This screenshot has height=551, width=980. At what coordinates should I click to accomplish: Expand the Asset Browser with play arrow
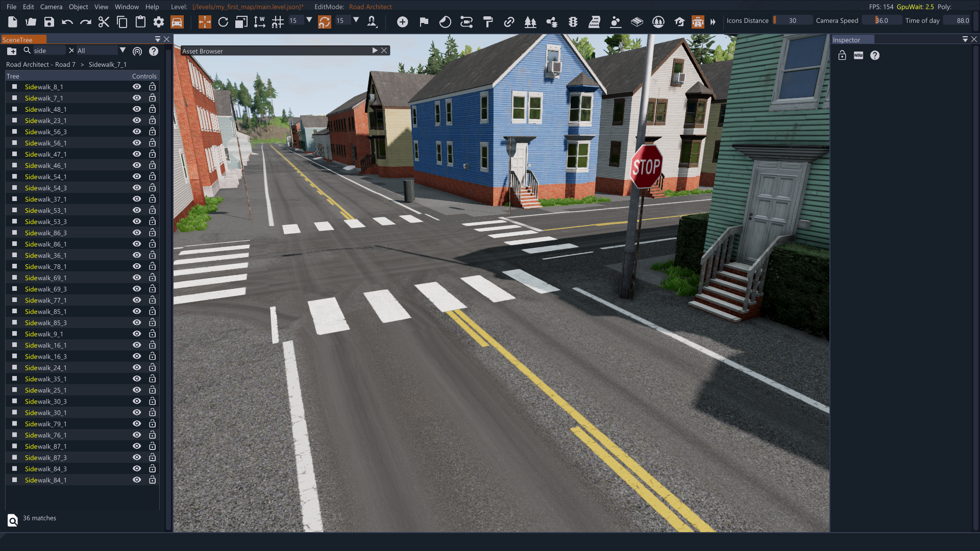375,51
